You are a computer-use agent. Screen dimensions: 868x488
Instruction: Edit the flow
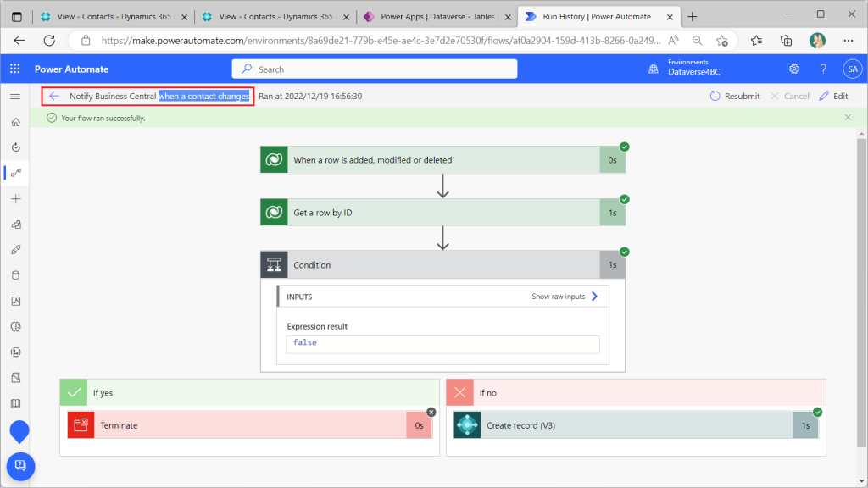(x=834, y=96)
